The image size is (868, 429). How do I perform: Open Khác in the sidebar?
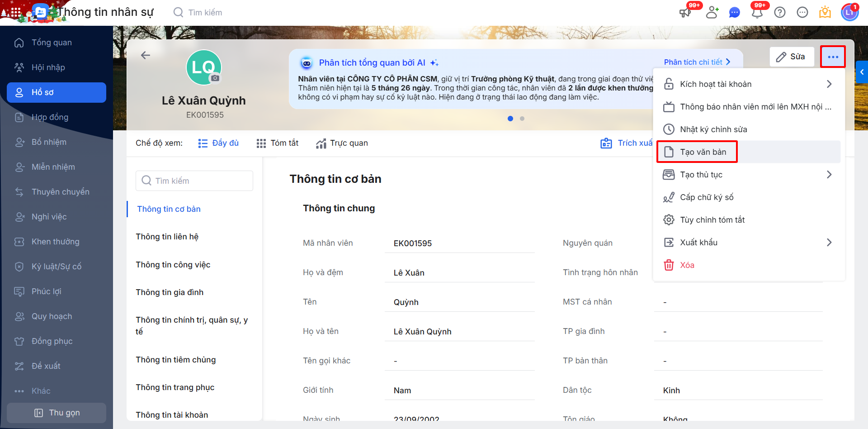point(57,391)
